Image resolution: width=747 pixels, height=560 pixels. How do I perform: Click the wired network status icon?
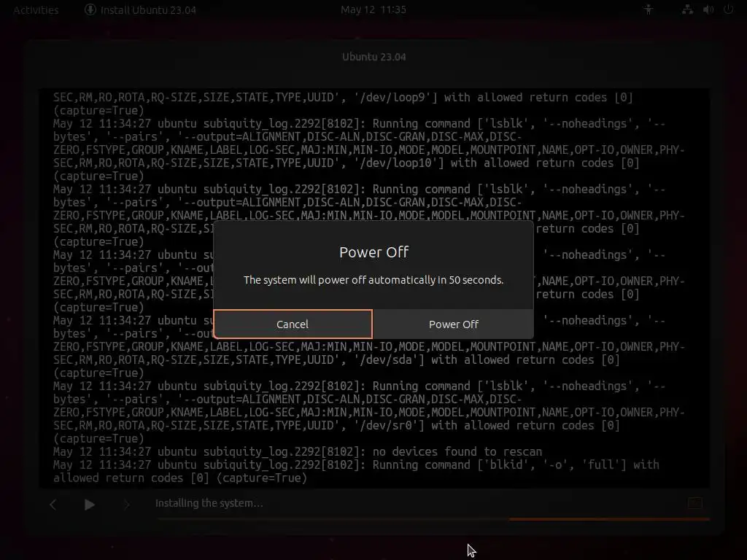coord(687,9)
